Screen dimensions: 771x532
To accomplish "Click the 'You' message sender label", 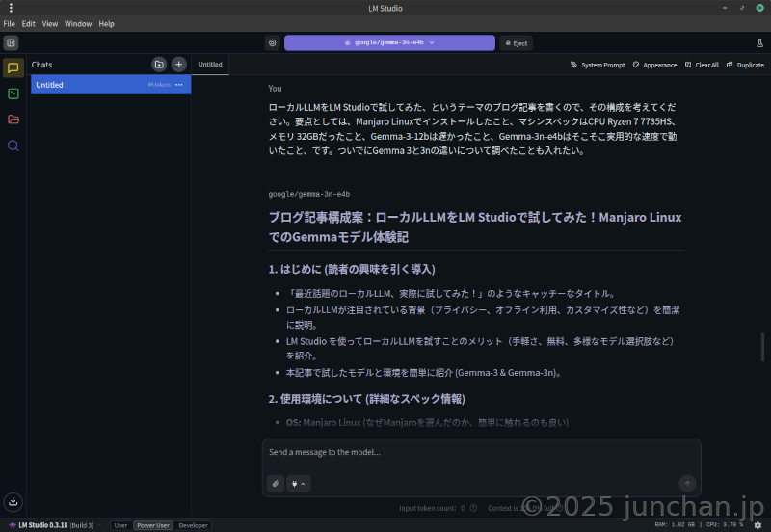I will 275,89.
